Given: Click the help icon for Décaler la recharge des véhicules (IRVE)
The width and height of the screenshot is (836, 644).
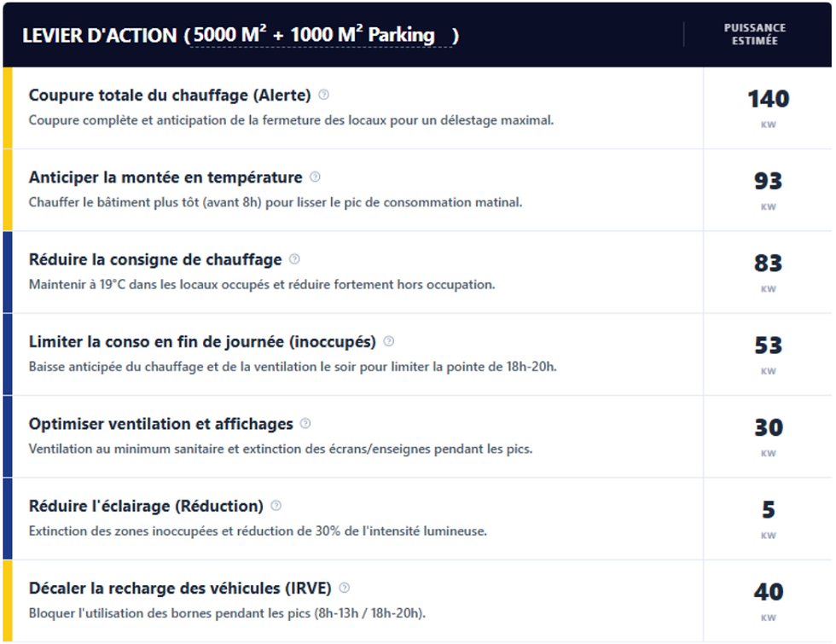Looking at the screenshot, I should pyautogui.click(x=345, y=588).
